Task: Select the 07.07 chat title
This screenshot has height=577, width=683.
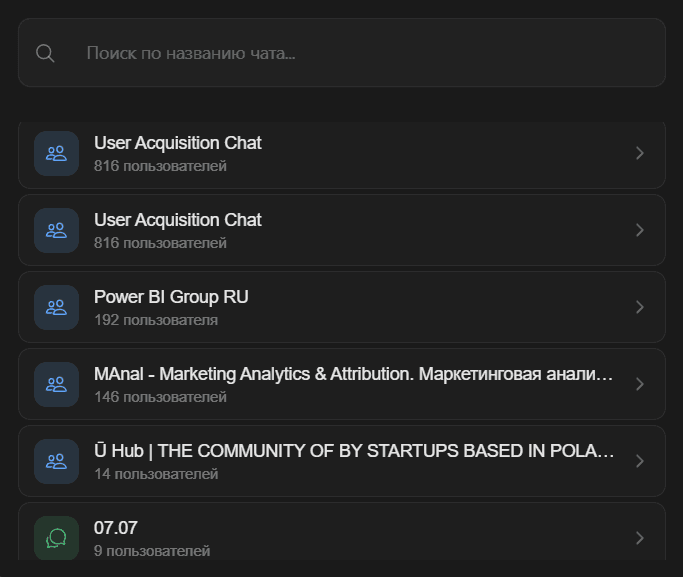Action: tap(116, 528)
